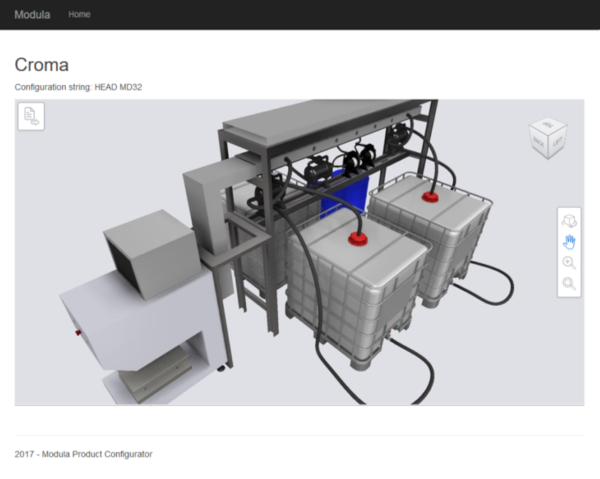Select the pan hand tool
Viewport: 600px width, 479px height.
point(569,242)
